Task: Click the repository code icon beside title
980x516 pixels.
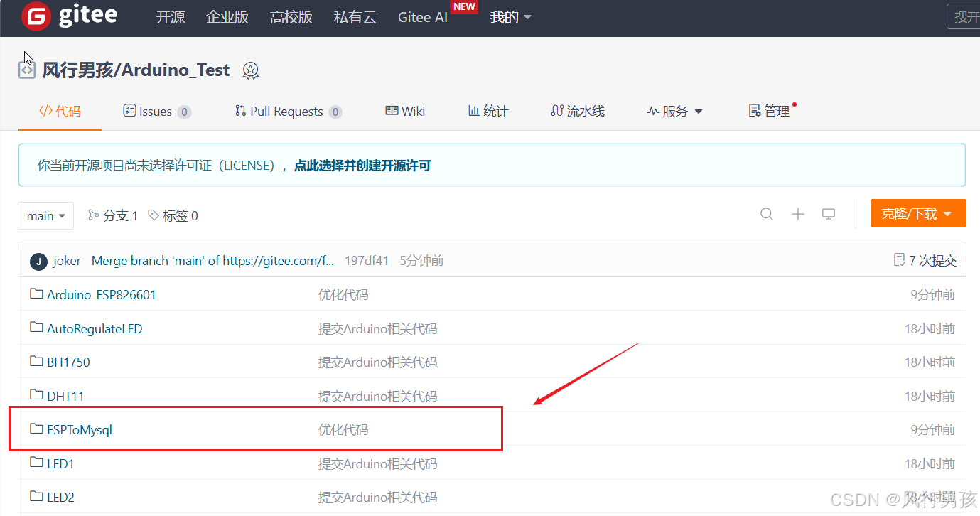Action: [26, 70]
